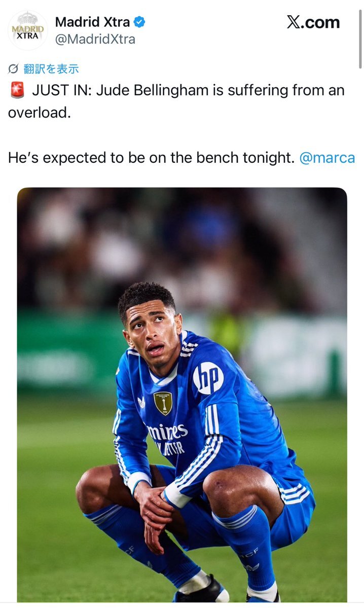Click the red siren emoji
Viewport: 364px width, 608px height.
(17, 91)
